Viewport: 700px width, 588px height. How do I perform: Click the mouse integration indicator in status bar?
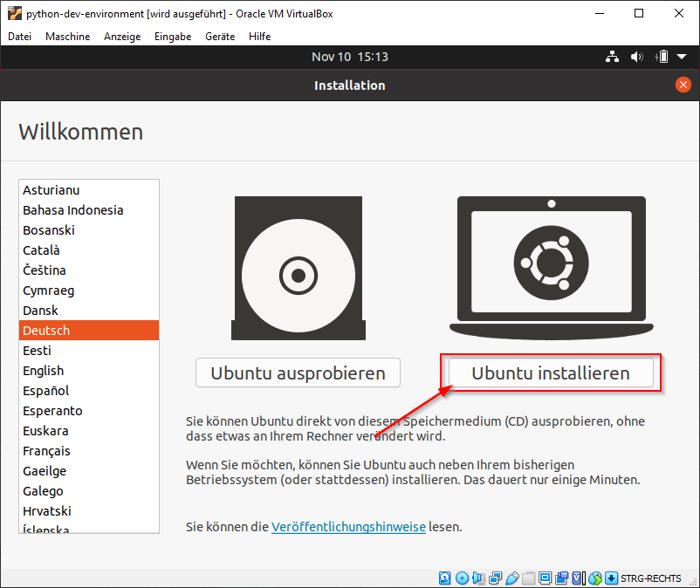coord(594,578)
